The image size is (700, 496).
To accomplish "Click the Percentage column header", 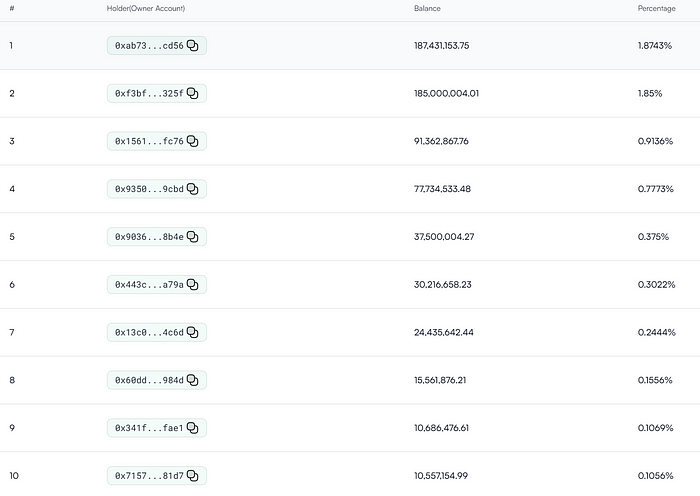I will click(657, 9).
